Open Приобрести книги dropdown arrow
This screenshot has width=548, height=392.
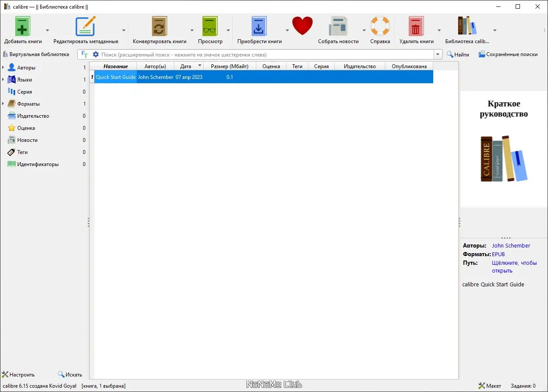click(287, 30)
